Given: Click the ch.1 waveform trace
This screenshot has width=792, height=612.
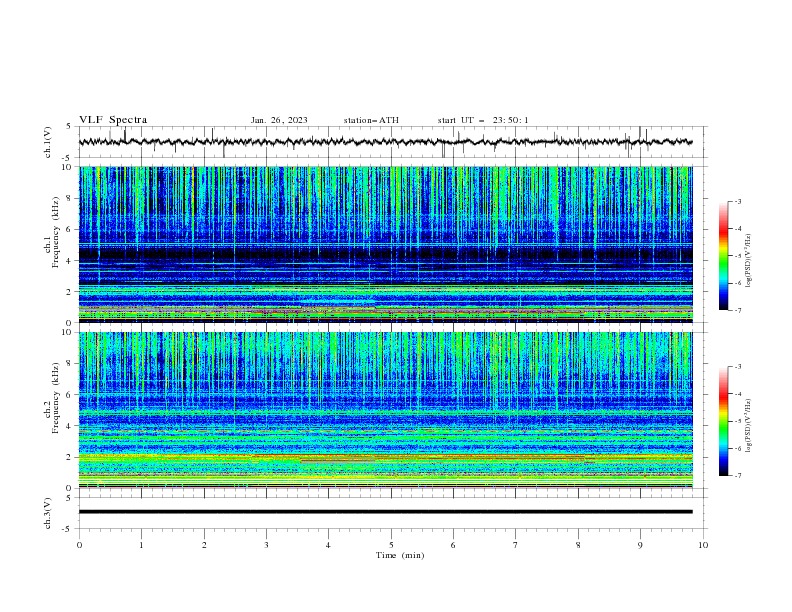Looking at the screenshot, I should click(x=385, y=142).
